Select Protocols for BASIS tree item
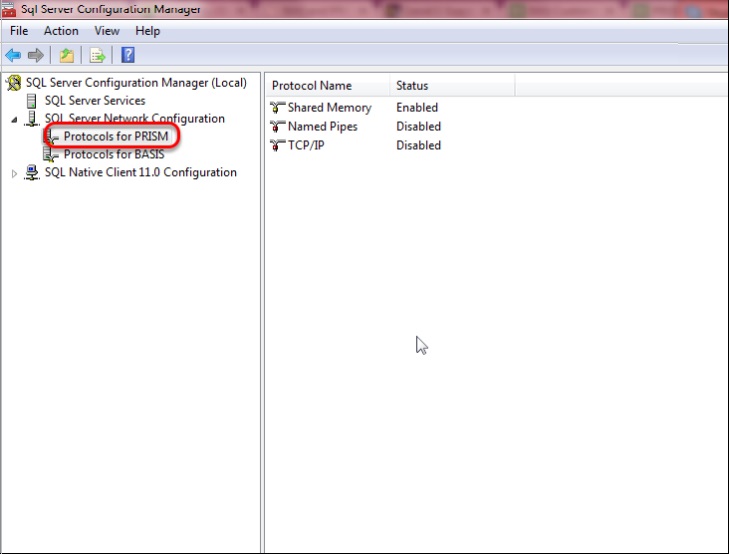729x554 pixels. (x=114, y=154)
